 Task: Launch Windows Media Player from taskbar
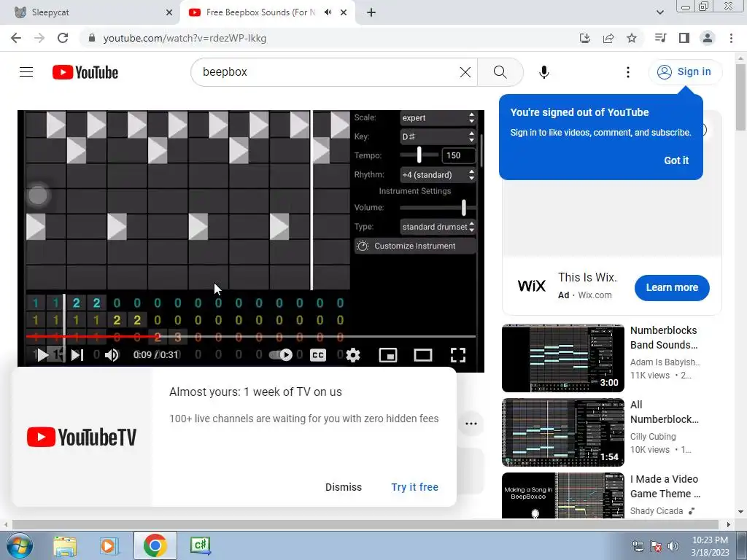(108, 545)
